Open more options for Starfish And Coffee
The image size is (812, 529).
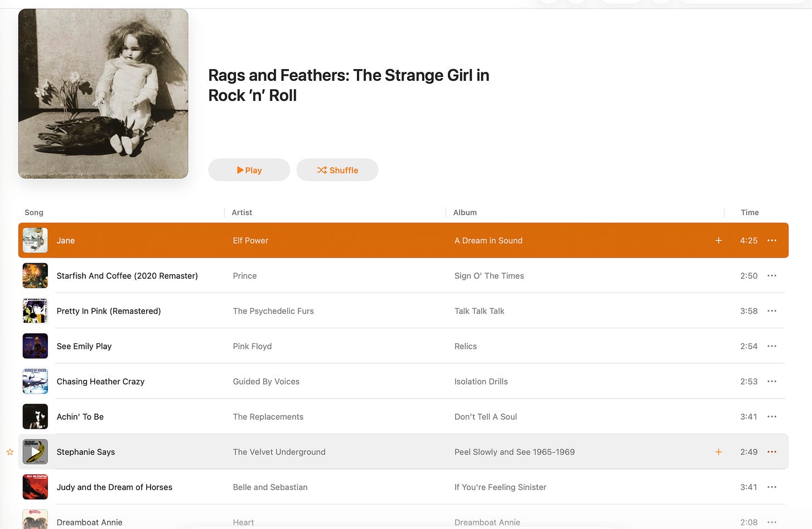(772, 275)
